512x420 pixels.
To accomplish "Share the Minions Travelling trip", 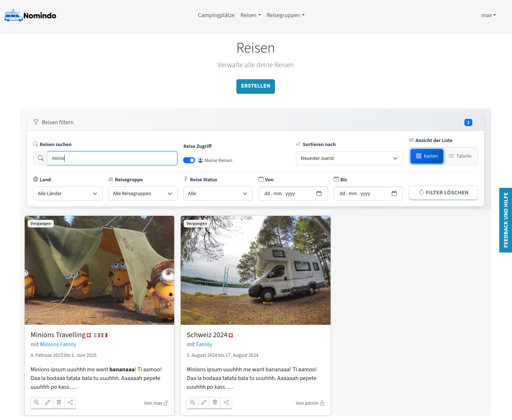I will point(70,402).
